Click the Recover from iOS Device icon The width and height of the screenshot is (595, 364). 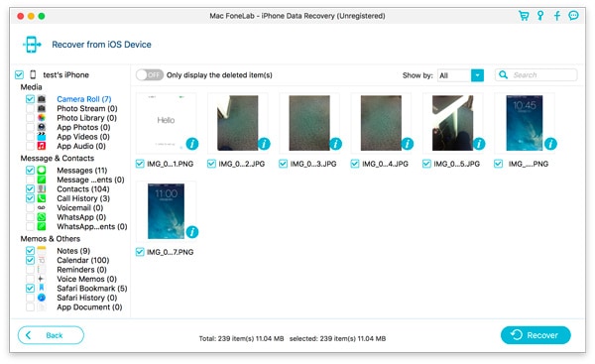coord(32,45)
